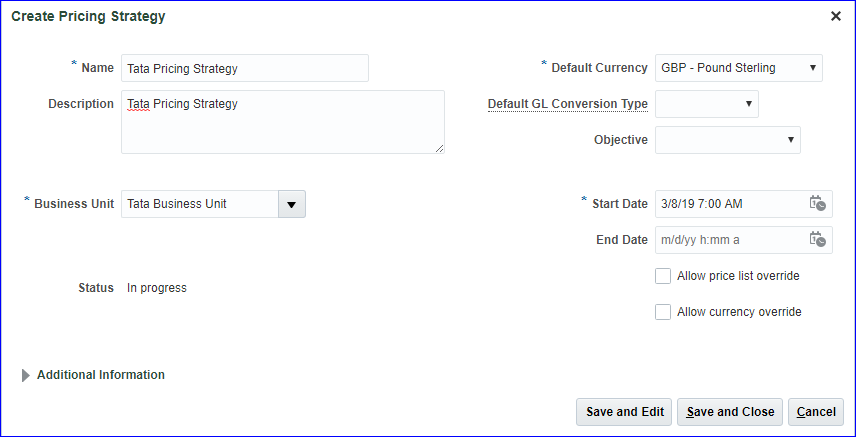Image resolution: width=856 pixels, height=437 pixels.
Task: Open the End Date calendar picker icon
Action: (x=817, y=239)
